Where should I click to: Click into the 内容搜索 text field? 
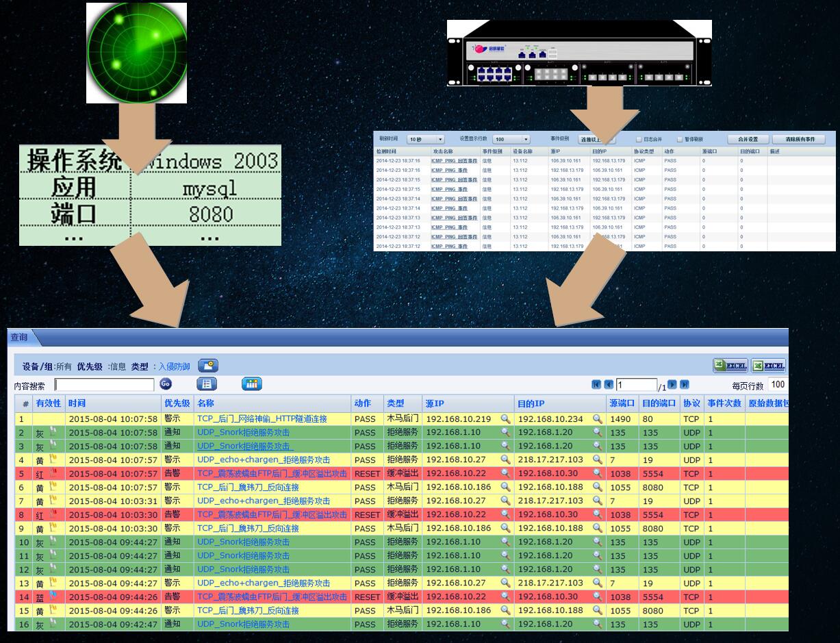(x=104, y=385)
